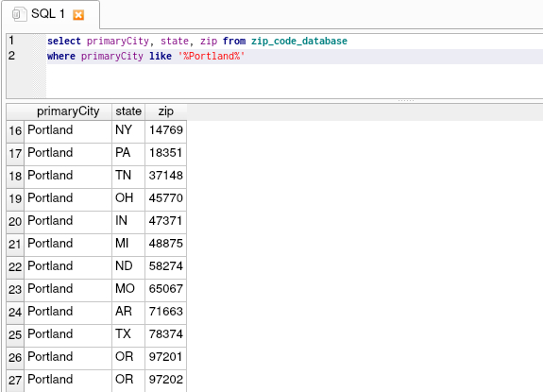The width and height of the screenshot is (543, 392).
Task: Click the SQL 1 document icon
Action: pos(19,14)
